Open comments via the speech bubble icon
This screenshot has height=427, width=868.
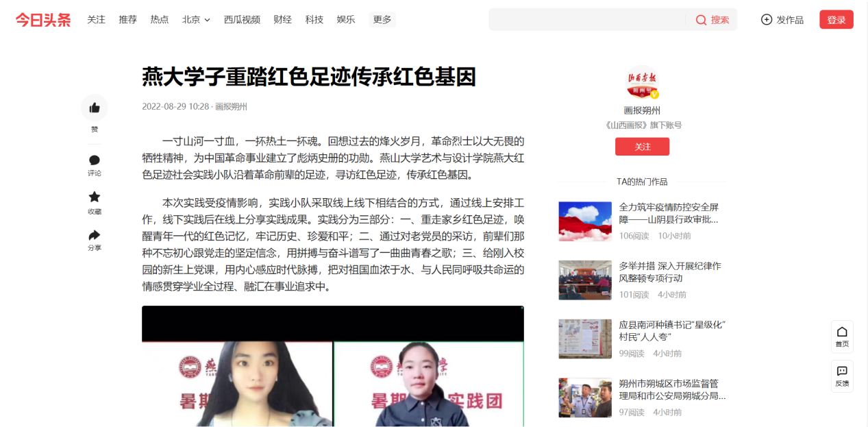click(95, 160)
